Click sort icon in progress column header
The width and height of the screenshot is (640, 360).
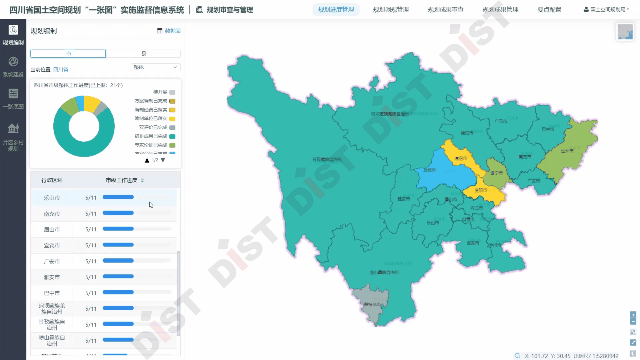[x=142, y=180]
